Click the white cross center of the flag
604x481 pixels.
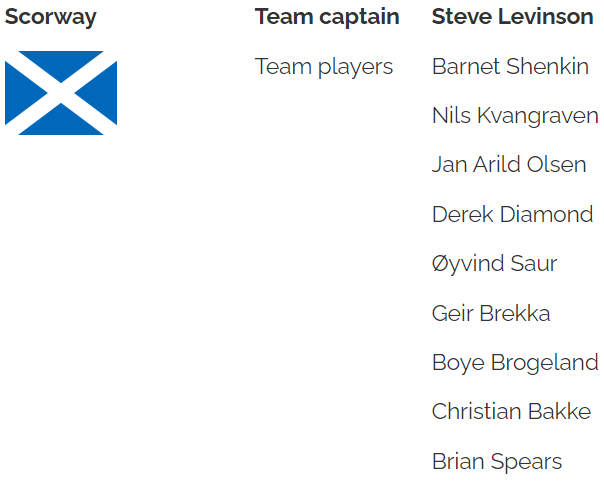(61, 94)
